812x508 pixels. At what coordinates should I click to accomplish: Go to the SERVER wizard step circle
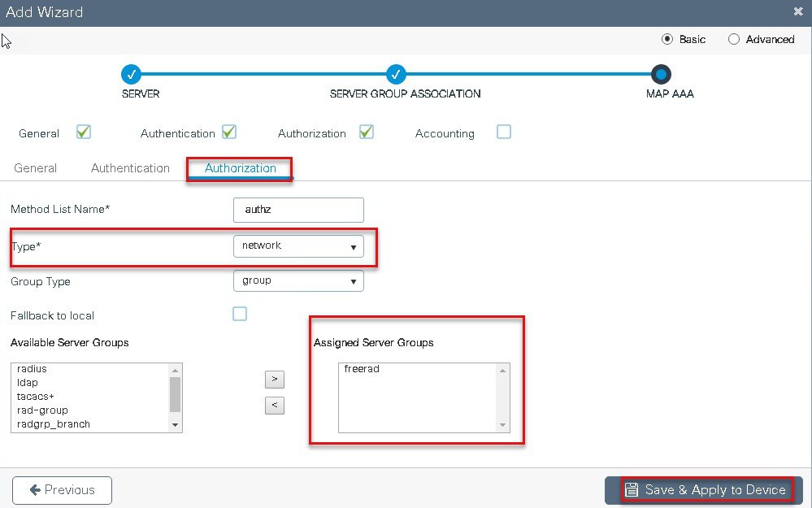131,74
